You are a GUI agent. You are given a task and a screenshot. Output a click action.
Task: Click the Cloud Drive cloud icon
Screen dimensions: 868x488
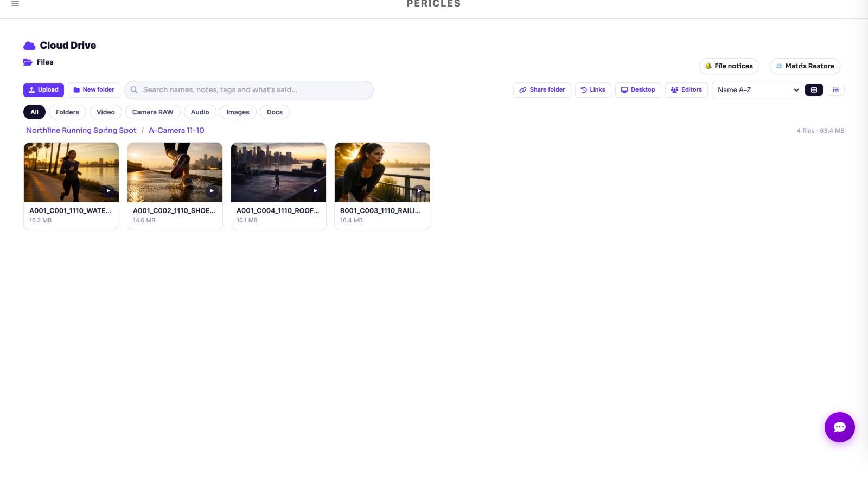pyautogui.click(x=29, y=46)
